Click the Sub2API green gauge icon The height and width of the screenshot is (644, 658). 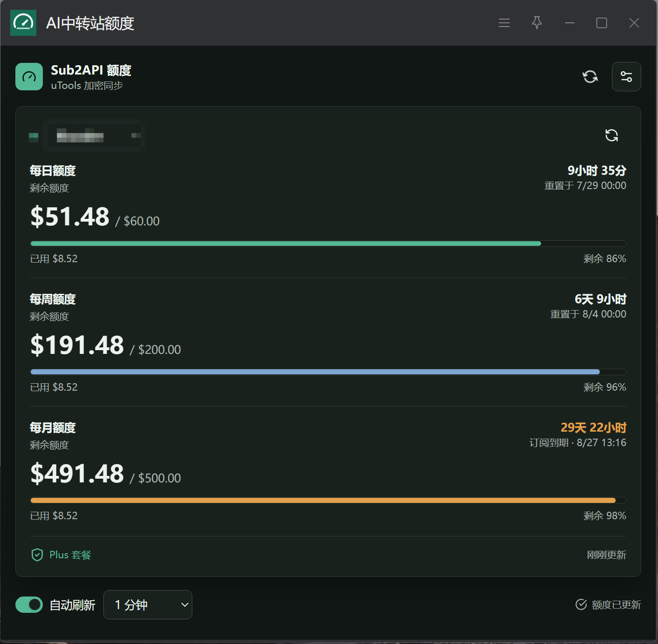coord(29,76)
